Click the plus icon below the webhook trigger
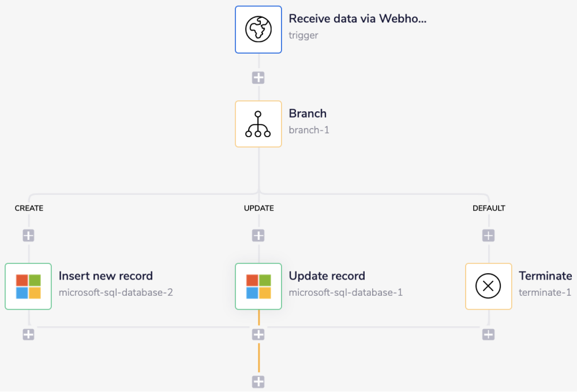 coord(258,77)
